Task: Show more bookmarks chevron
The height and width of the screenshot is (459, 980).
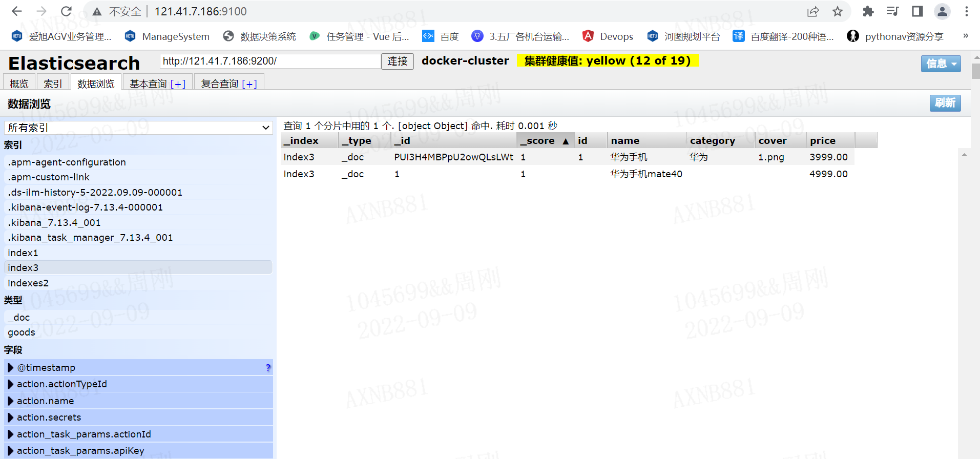Action: [966, 36]
